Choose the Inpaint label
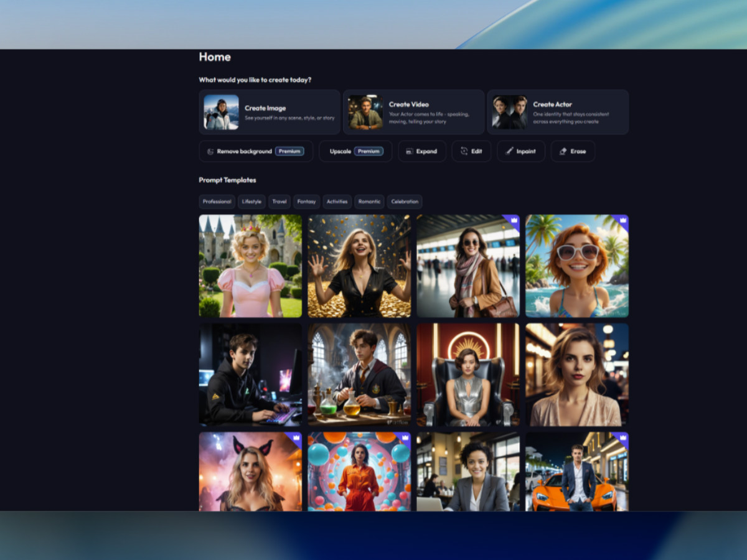 [x=526, y=151]
